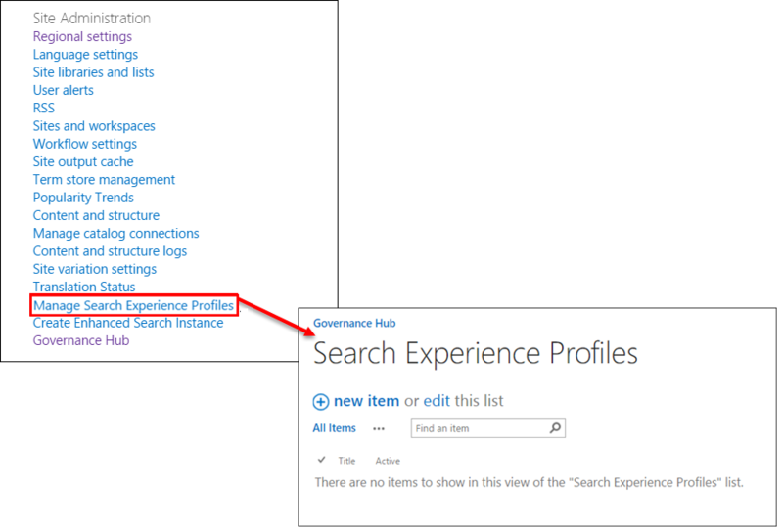Go to Language settings

click(x=85, y=55)
